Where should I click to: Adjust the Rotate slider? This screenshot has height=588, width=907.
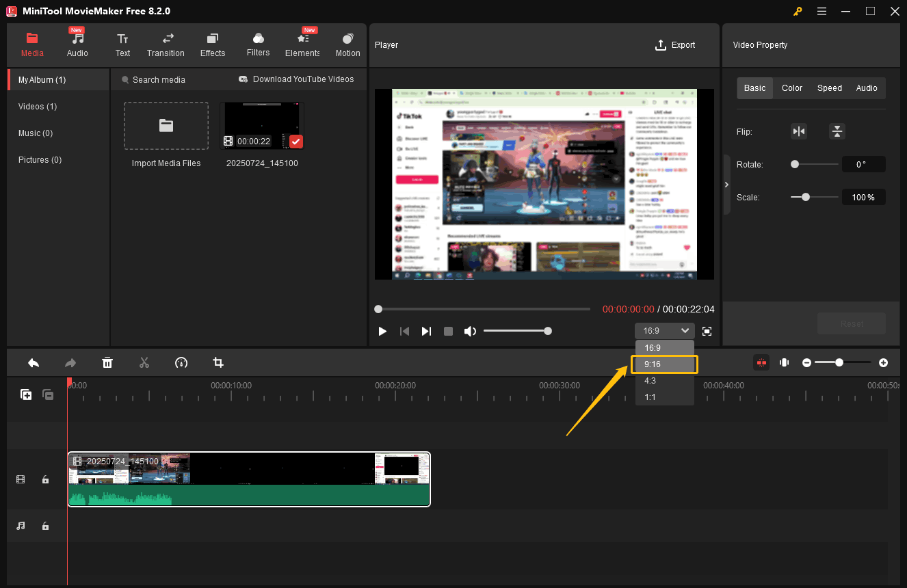pos(815,164)
